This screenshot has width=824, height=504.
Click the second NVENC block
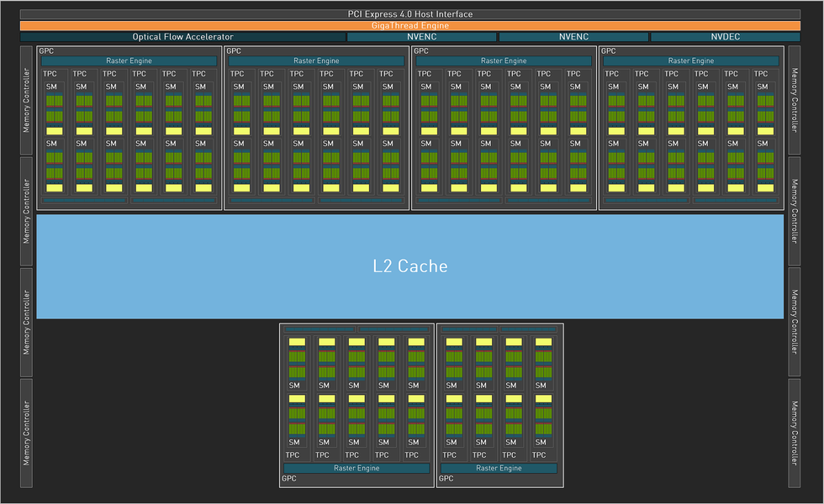click(573, 37)
